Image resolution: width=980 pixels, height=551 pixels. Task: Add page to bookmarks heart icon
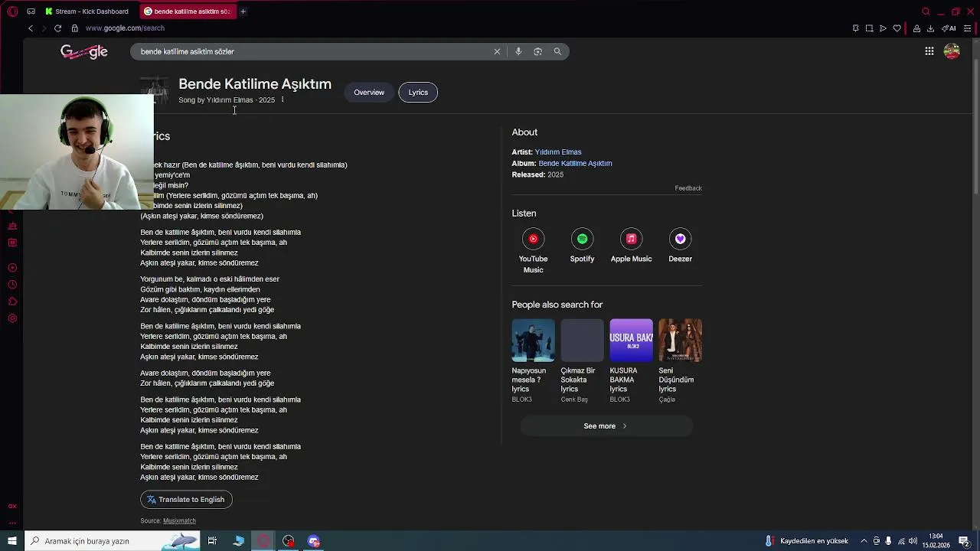[x=897, y=28]
